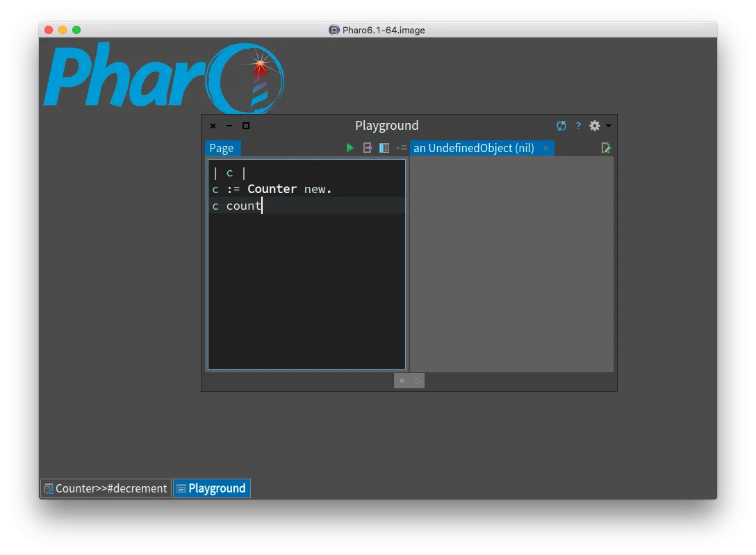
Task: Click the filled pager dot below panes
Action: point(402,381)
